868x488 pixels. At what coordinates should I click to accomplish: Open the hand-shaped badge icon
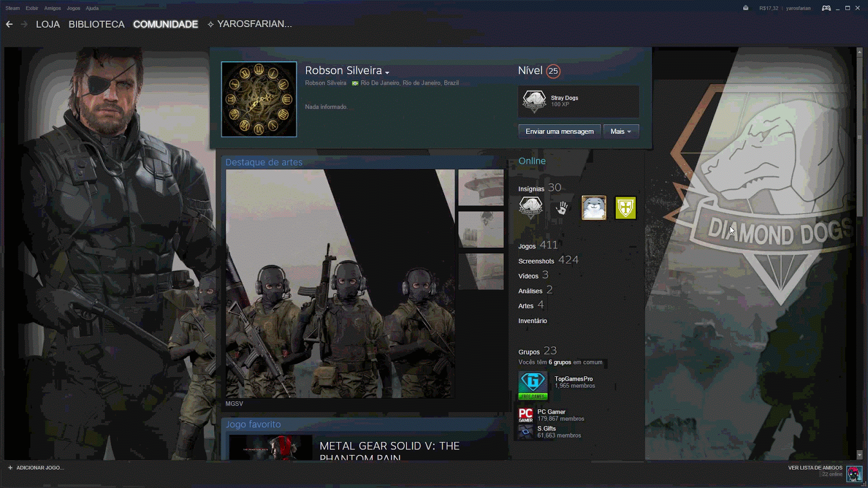(562, 208)
